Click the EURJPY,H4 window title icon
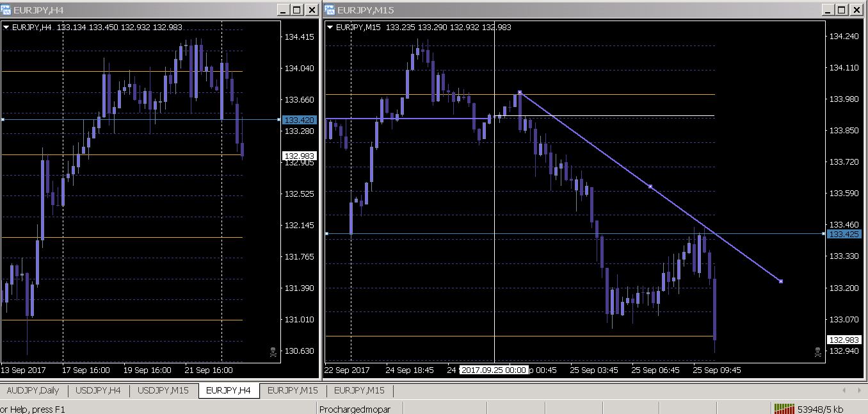This screenshot has height=414, width=868. [6, 10]
